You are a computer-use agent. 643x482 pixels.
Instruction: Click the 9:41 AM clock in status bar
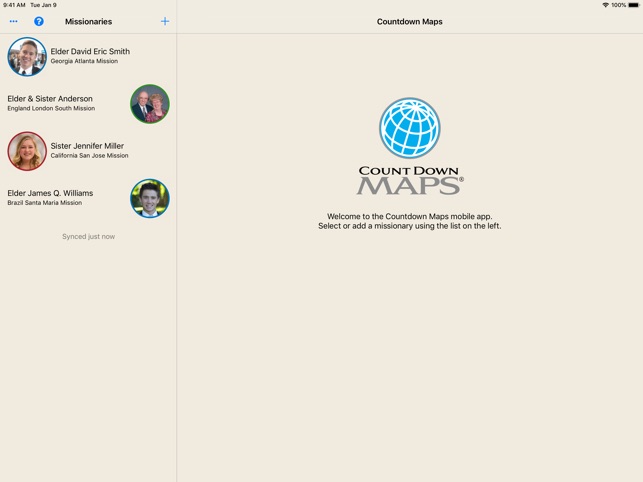point(14,5)
